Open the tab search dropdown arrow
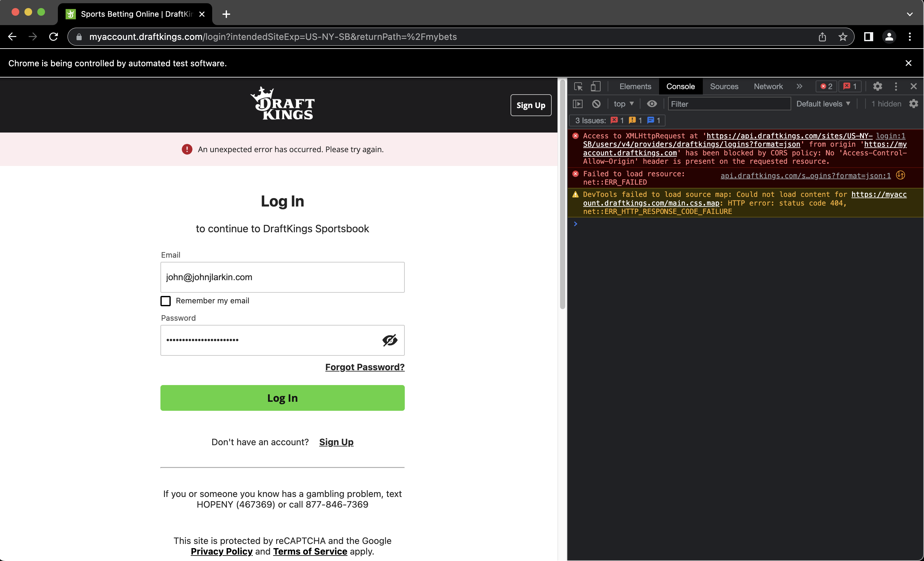 click(910, 14)
